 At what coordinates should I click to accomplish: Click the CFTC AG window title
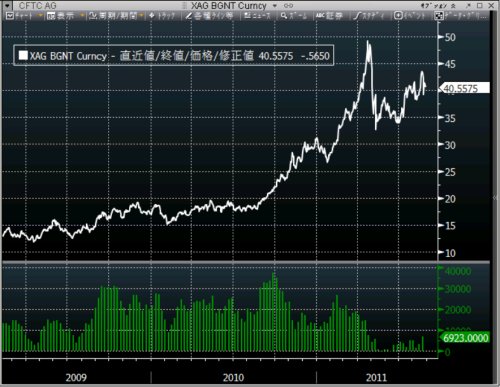[38, 6]
